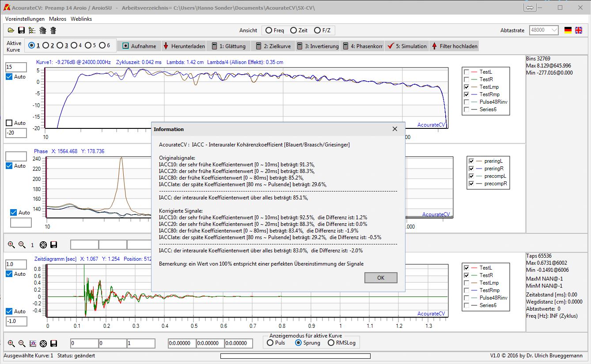Click Filter hochladen with the red up arrow

(454, 46)
